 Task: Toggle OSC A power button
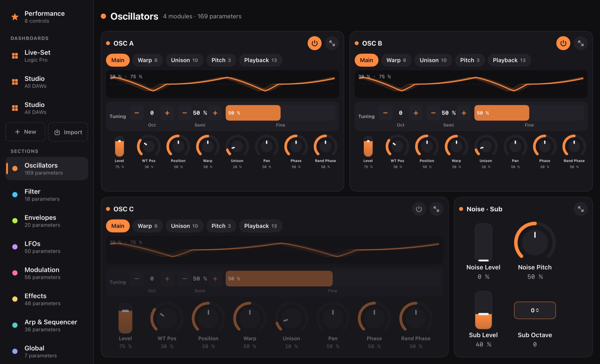point(315,43)
